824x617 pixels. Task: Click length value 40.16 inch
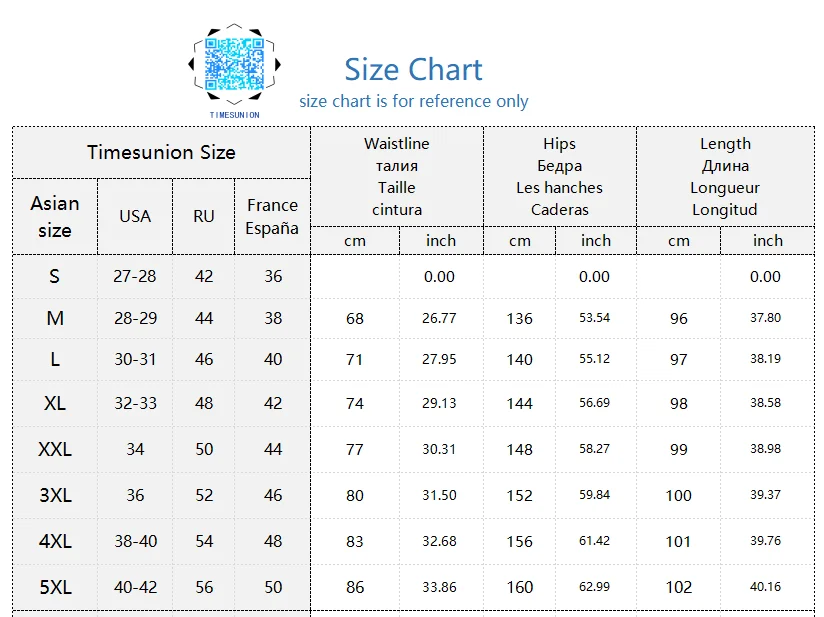(765, 587)
